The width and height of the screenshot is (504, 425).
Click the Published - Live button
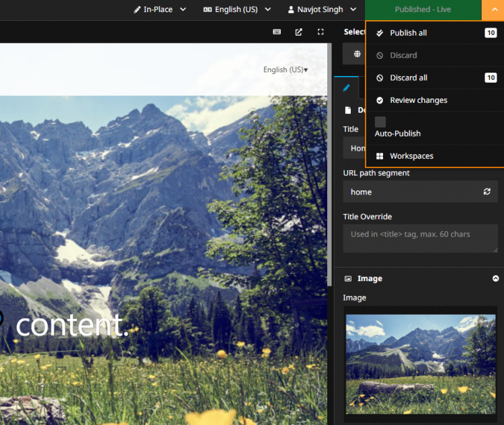point(423,9)
